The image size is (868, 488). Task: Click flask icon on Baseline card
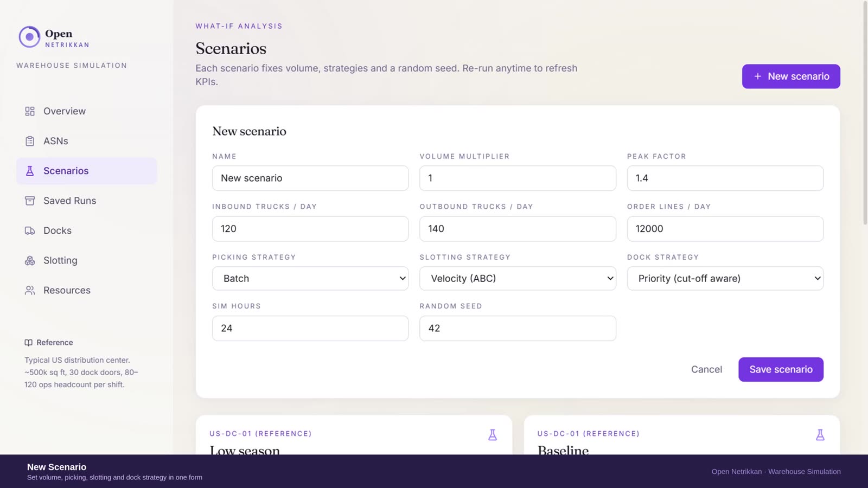820,435
